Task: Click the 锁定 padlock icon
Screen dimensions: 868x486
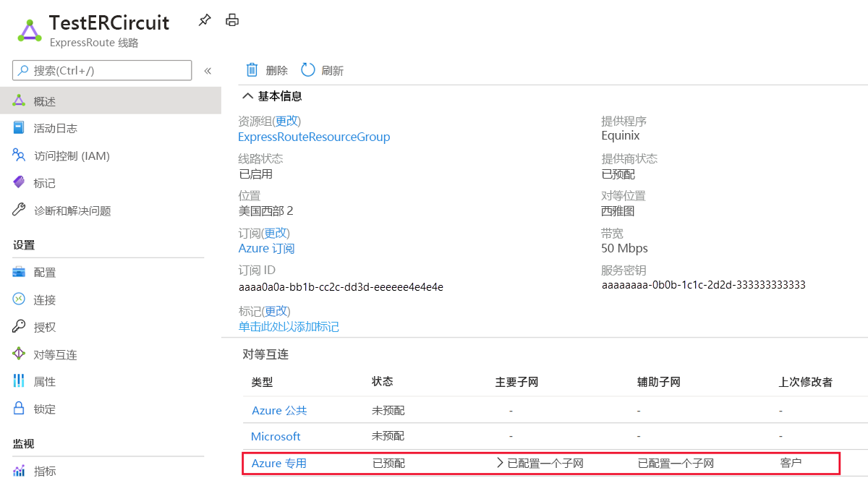Action: [x=20, y=409]
